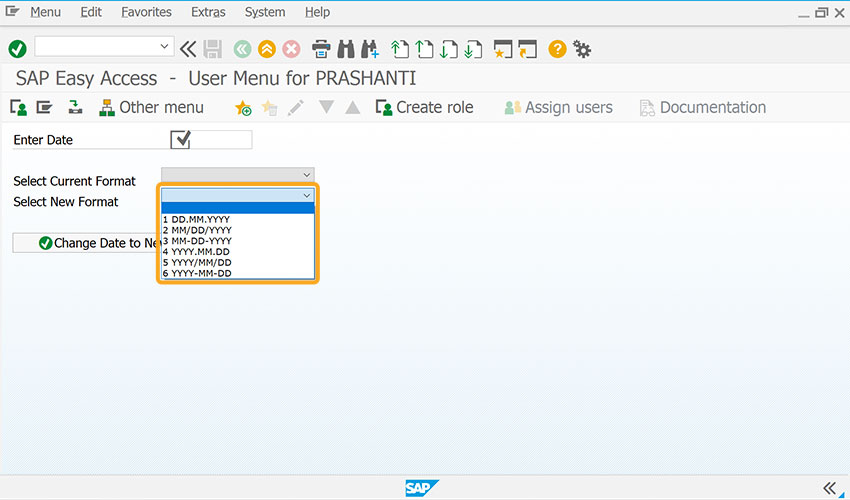Open the Help menu
This screenshot has width=850, height=500.
317,12
